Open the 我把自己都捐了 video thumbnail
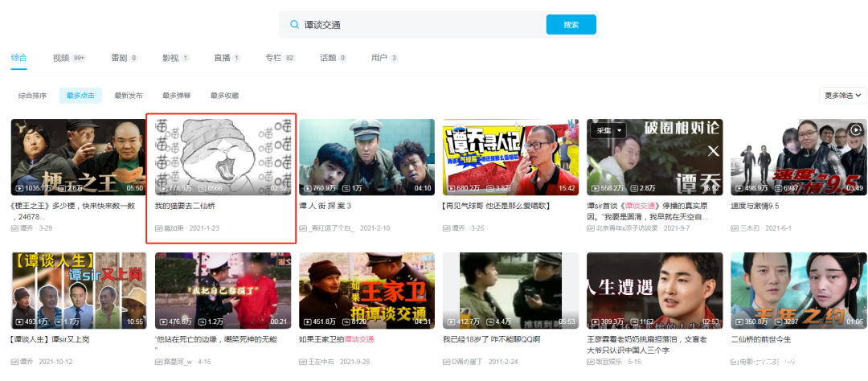Viewport: 868px width, 381px height. 223,291
